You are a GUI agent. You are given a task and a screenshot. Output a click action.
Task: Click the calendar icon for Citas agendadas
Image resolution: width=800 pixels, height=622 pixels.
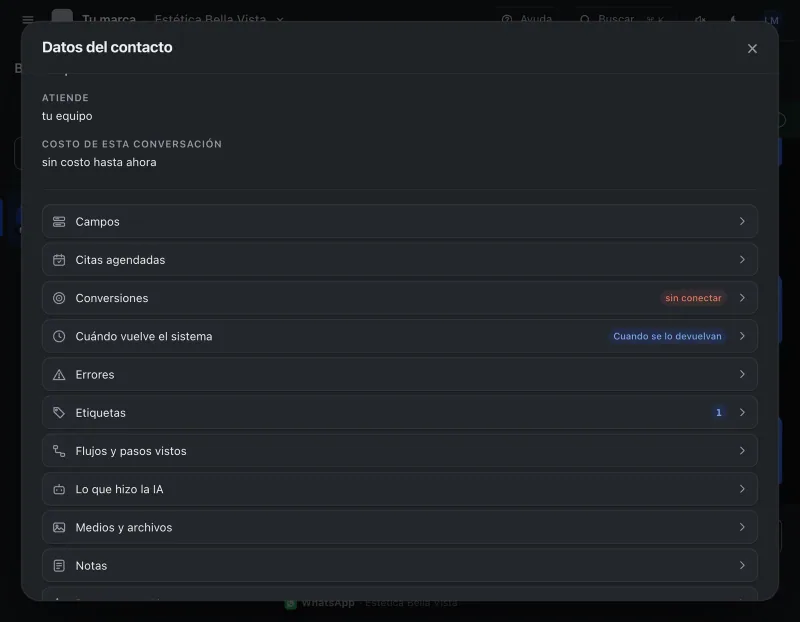click(59, 260)
